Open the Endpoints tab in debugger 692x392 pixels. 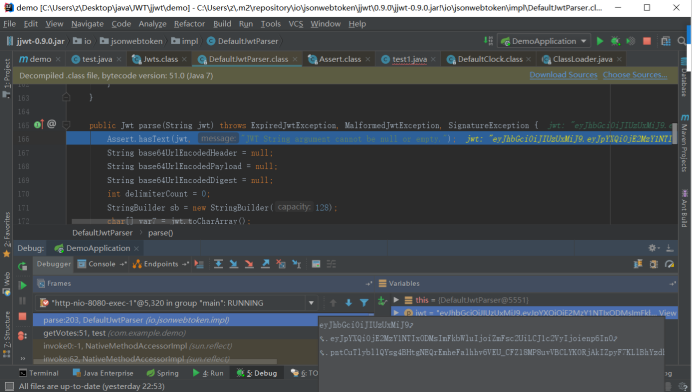pyautogui.click(x=161, y=264)
